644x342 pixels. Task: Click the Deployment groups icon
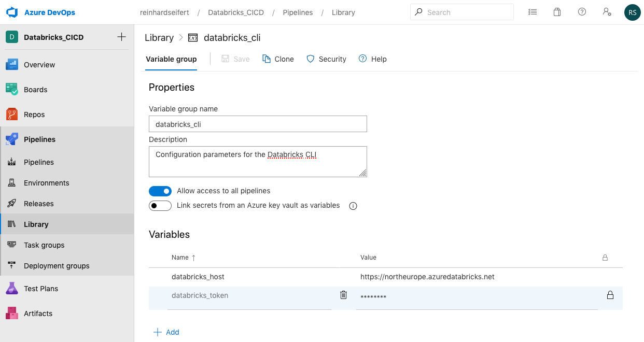[12, 266]
